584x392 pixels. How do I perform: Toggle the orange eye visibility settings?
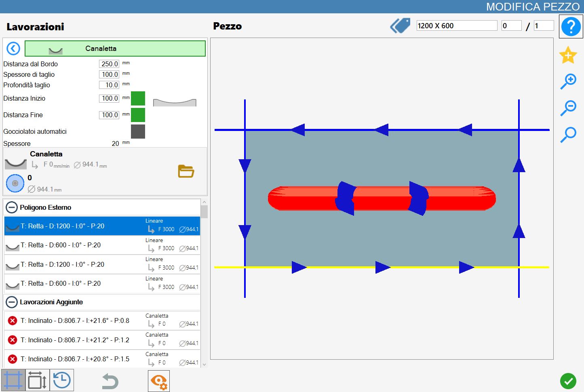[159, 381]
